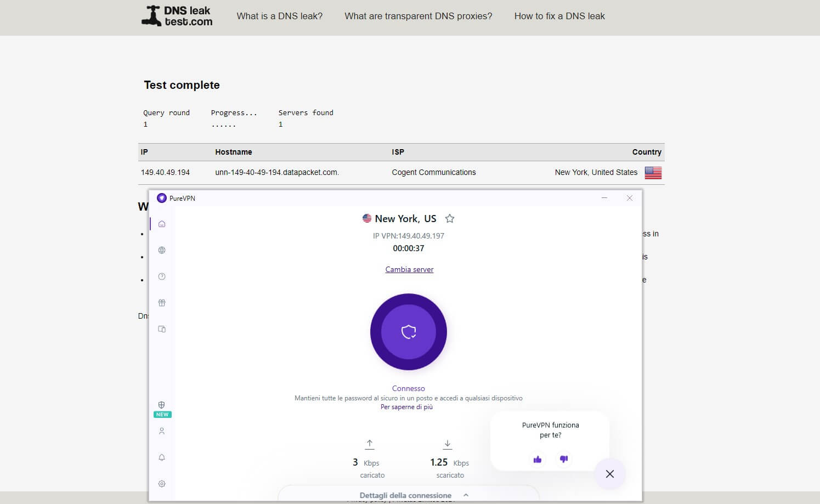This screenshot has width=820, height=504.
Task: Open 'What are transparent DNS proxies?' page
Action: tap(419, 16)
